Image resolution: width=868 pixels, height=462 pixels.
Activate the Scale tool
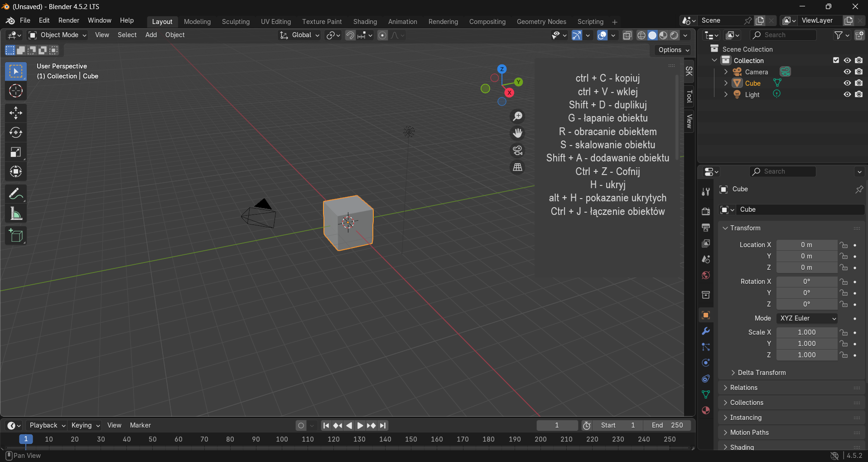coord(16,152)
